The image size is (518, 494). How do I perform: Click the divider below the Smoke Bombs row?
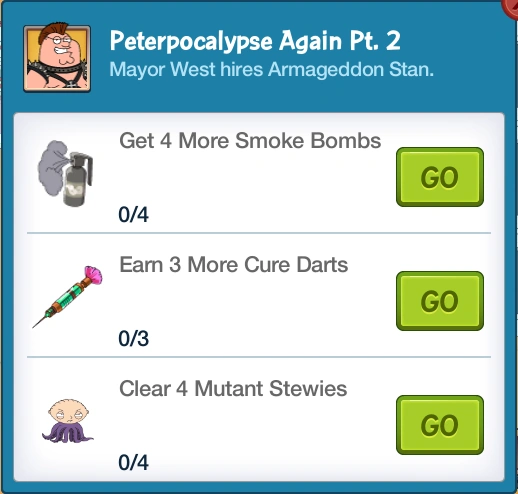point(259,233)
